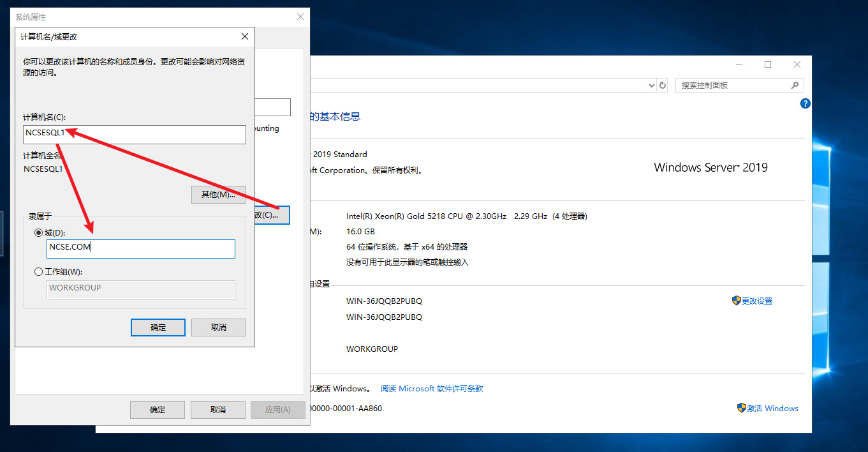868x452 pixels.
Task: Close the 系统属性 window with X
Action: 300,17
